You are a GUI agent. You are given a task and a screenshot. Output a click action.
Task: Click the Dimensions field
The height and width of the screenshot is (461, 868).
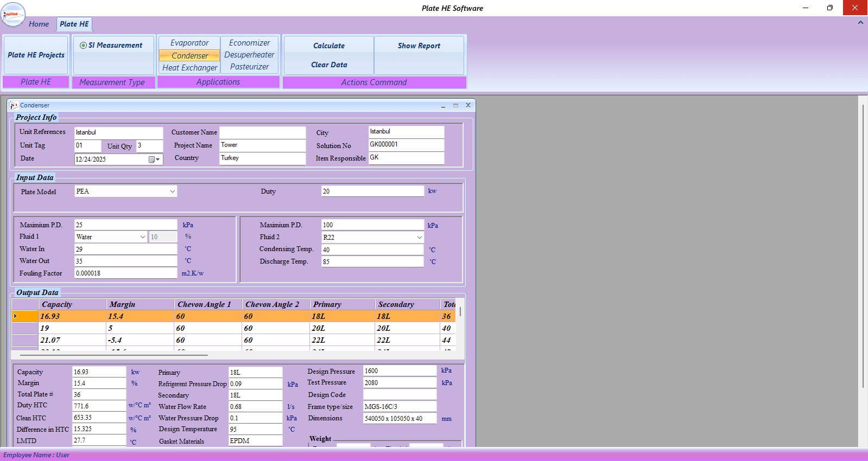400,419
